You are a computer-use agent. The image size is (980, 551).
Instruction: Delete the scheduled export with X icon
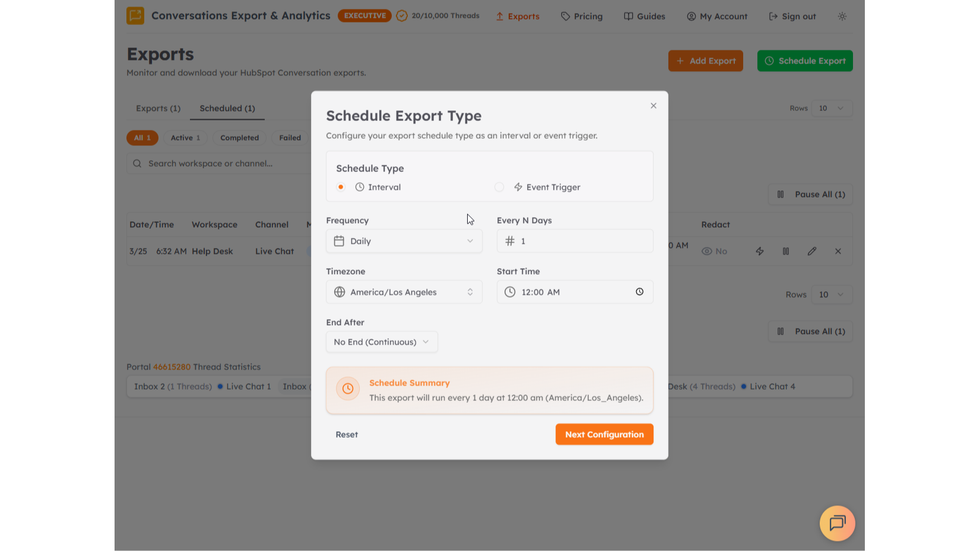pyautogui.click(x=838, y=251)
